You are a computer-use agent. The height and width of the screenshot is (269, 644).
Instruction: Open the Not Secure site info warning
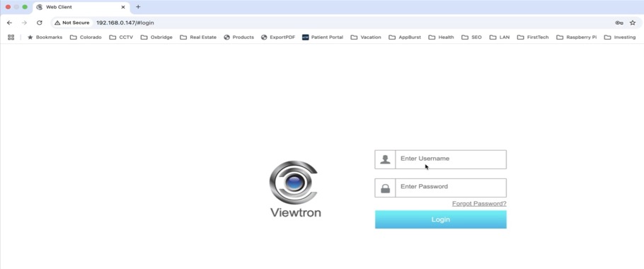[72, 23]
